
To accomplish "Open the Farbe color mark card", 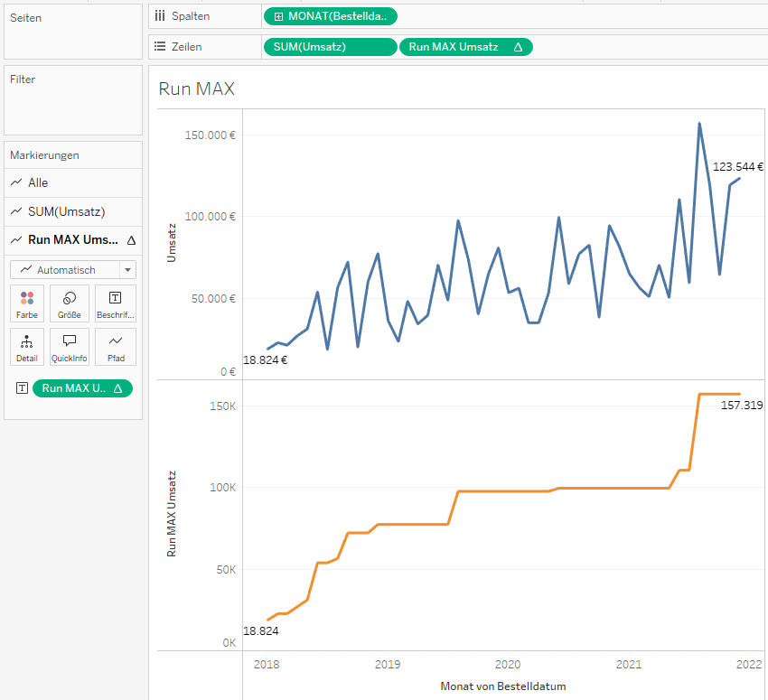I will [x=27, y=303].
